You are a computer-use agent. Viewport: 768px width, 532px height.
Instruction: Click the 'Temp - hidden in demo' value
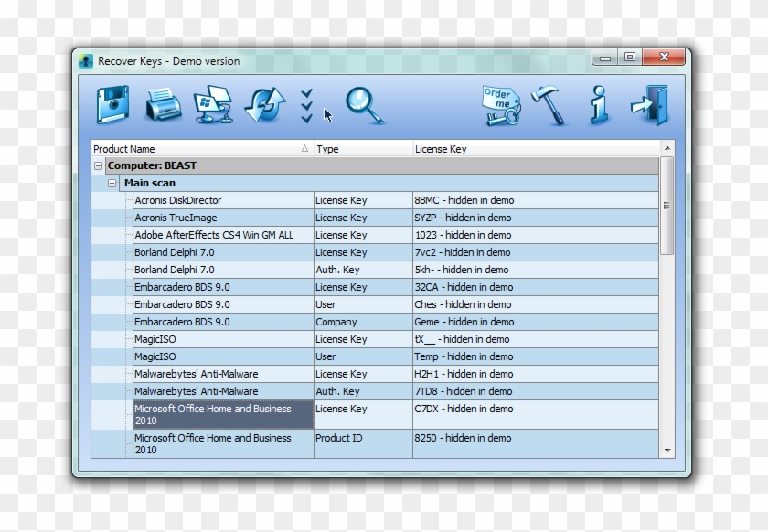pos(464,356)
